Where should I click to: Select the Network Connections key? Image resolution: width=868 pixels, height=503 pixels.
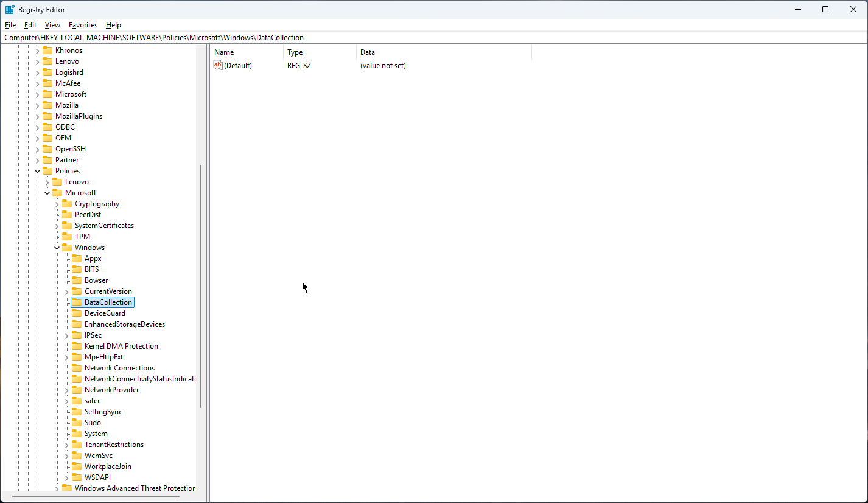pyautogui.click(x=119, y=368)
